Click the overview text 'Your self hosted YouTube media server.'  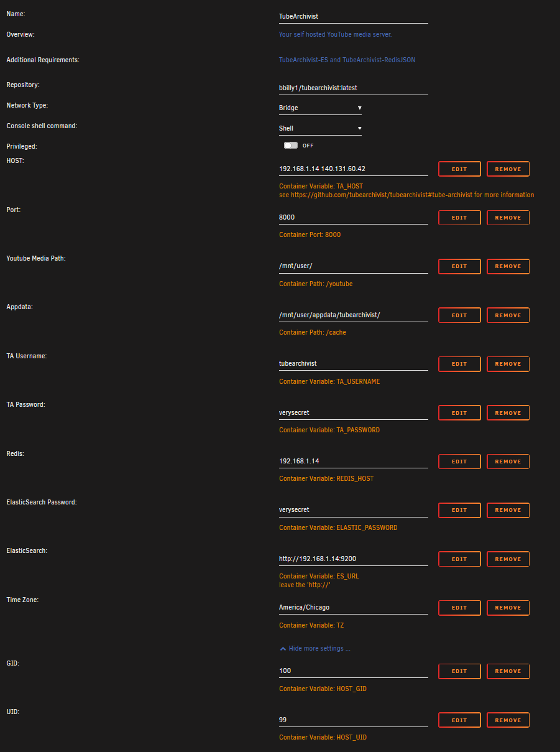point(336,35)
